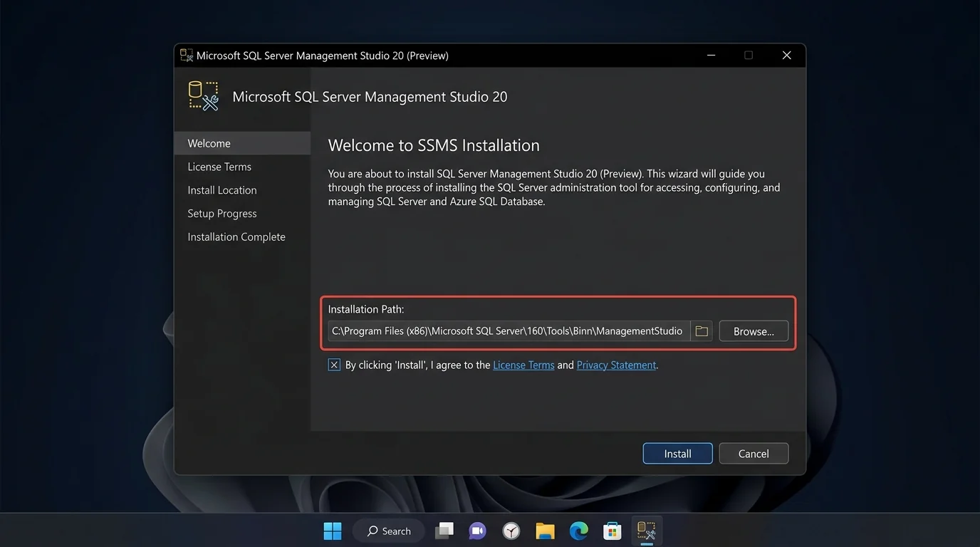Click the SSMS installer taskbar icon
The height and width of the screenshot is (547, 980).
click(x=646, y=531)
